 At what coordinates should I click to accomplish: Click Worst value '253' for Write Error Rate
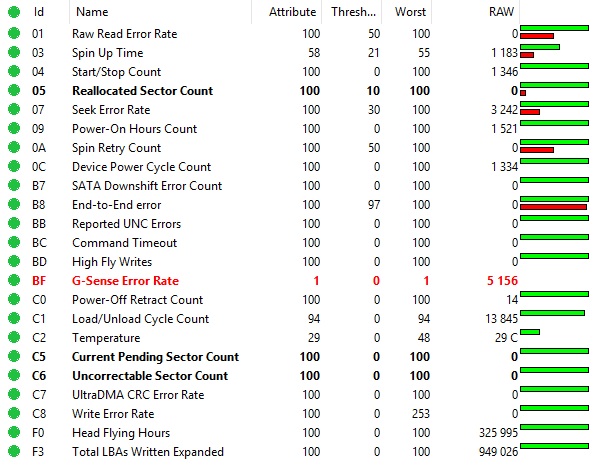click(x=421, y=414)
